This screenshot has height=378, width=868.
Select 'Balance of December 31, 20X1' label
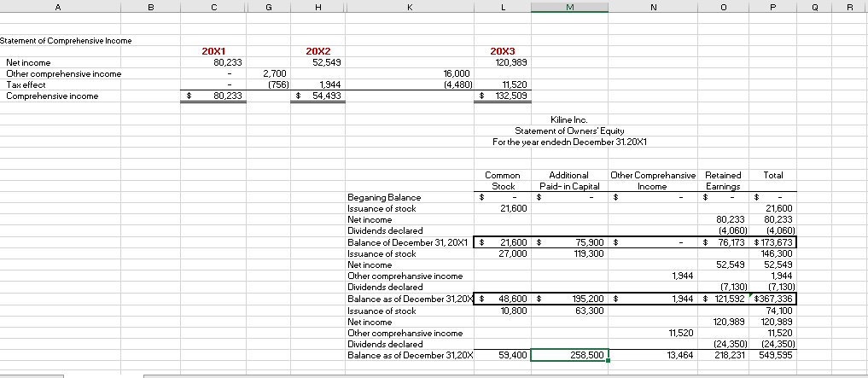408,242
